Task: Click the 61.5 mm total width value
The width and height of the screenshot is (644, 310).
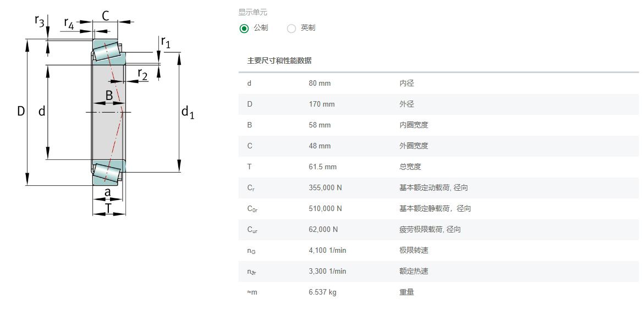Action: click(x=322, y=167)
